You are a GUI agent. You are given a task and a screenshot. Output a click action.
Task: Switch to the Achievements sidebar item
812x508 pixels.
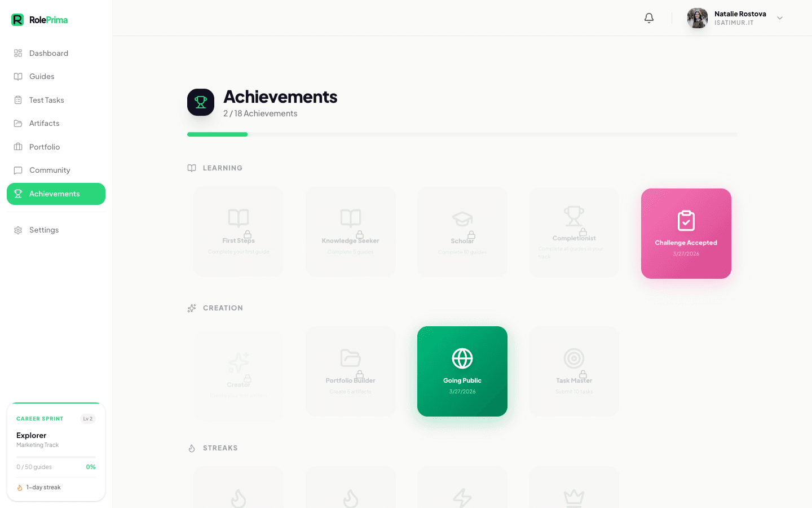point(55,194)
